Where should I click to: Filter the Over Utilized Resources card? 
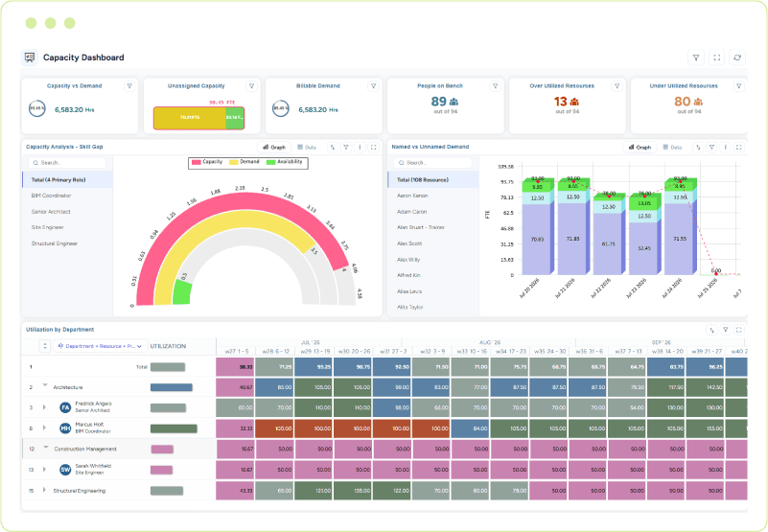617,86
